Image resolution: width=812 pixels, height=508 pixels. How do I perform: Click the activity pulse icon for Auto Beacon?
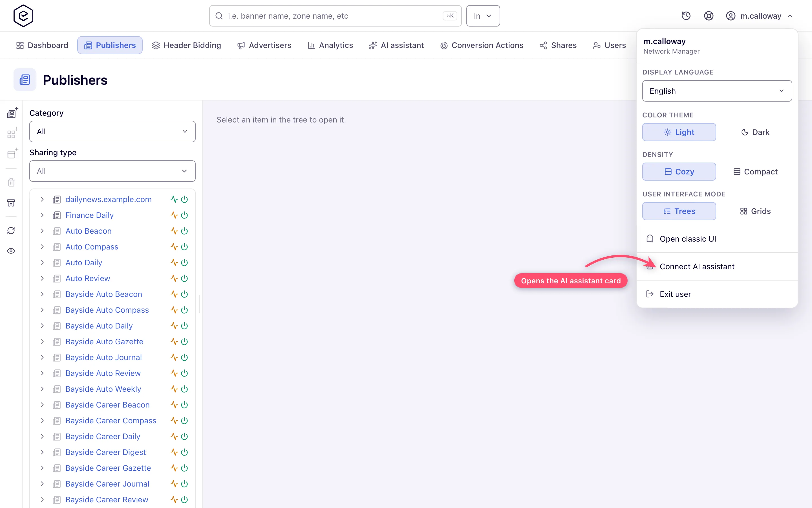click(x=174, y=231)
